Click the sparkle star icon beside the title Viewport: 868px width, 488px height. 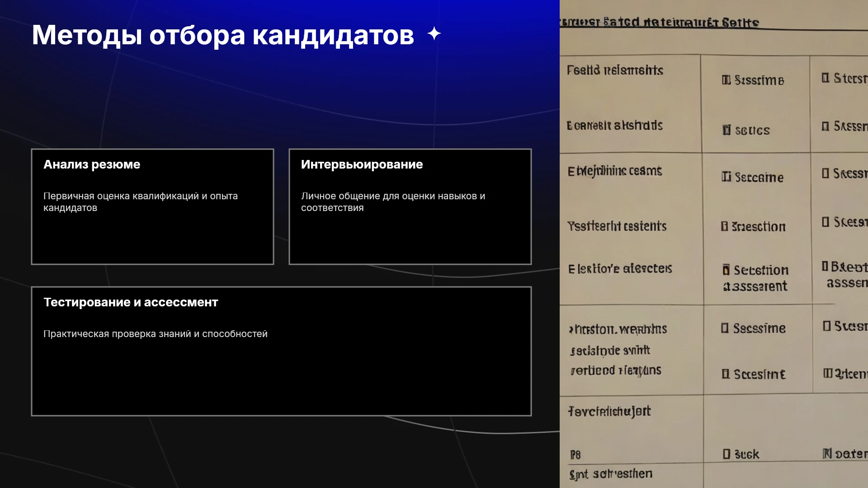434,34
